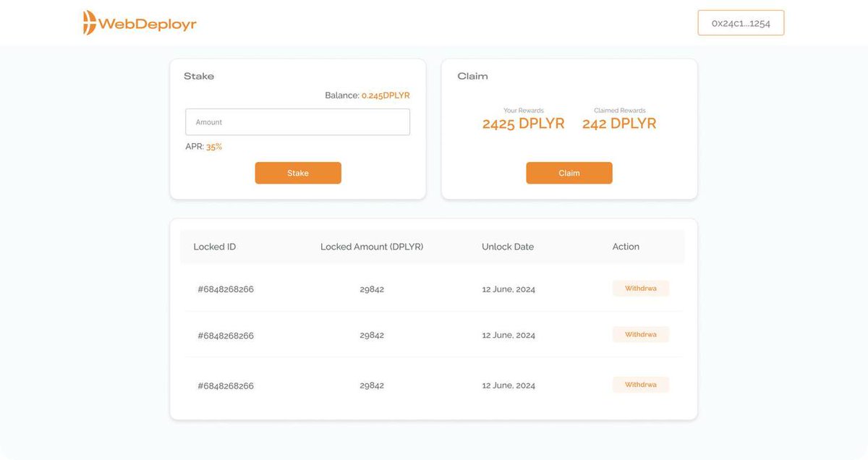Click the WebDeployr flame logo icon
The image size is (868, 460).
[88, 22]
